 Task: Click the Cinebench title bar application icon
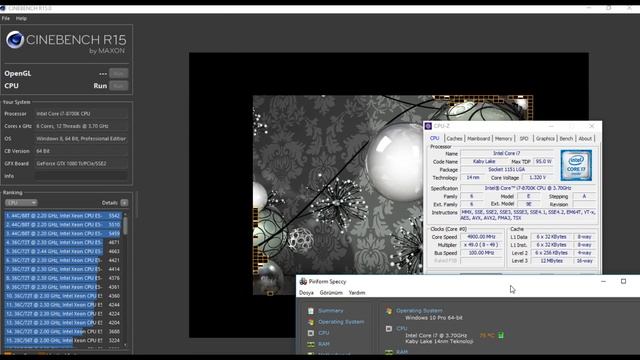point(3,8)
